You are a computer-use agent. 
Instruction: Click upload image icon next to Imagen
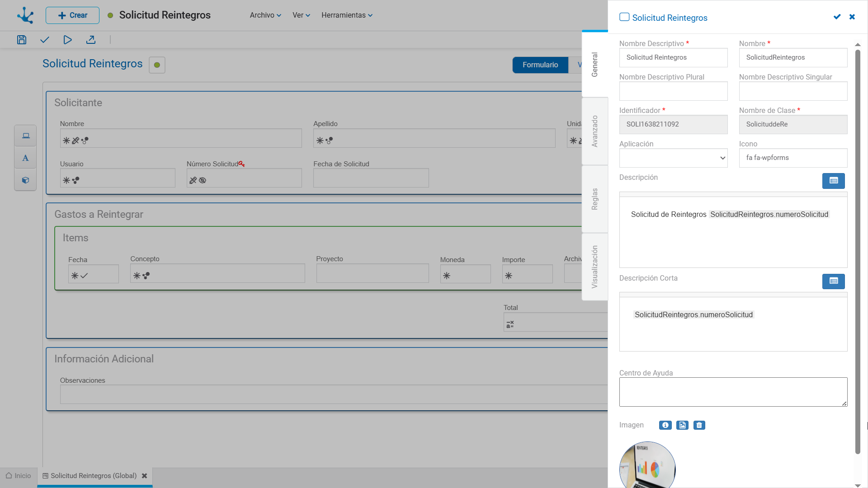click(x=682, y=425)
